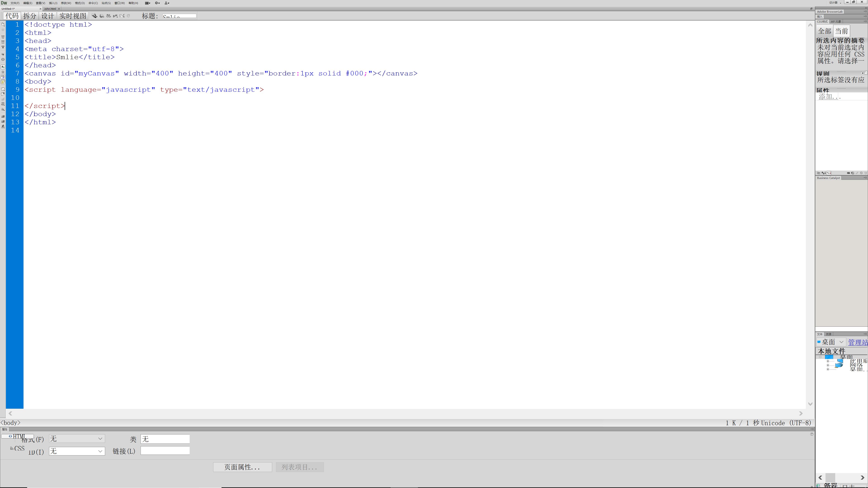The height and width of the screenshot is (488, 868).
Task: Open 设计器 workspace switcher
Action: point(835,2)
